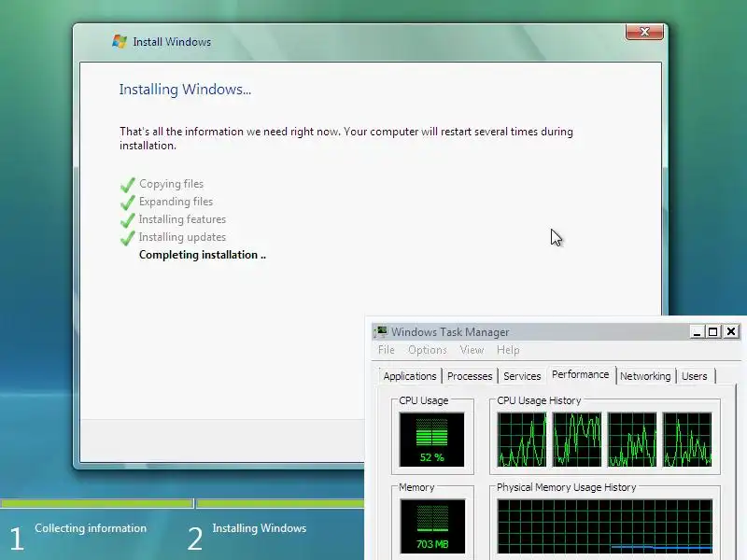Close the Install Windows dialog
This screenshot has height=560, width=747.
coord(644,32)
